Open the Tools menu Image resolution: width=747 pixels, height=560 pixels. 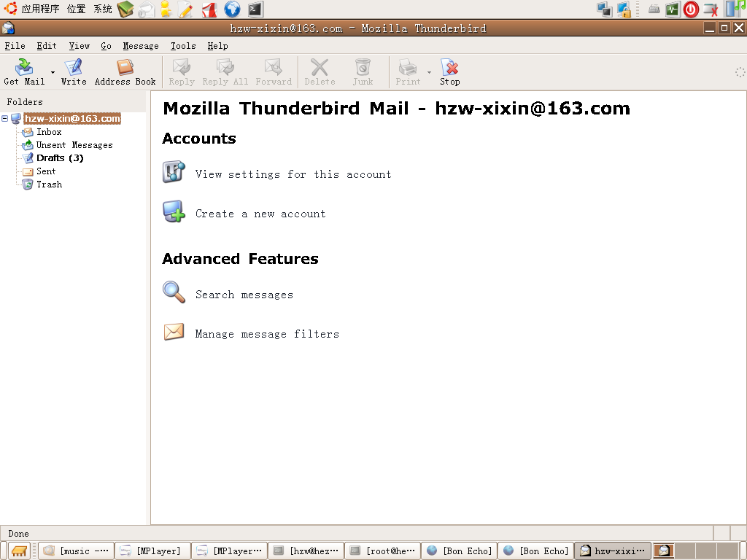[x=183, y=46]
